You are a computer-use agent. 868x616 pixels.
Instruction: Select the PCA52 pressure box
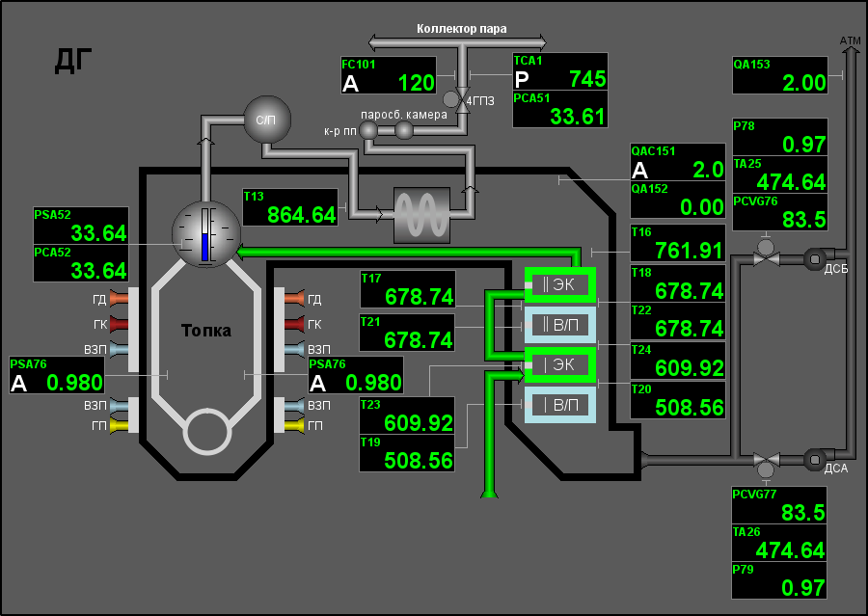pyautogui.click(x=81, y=263)
